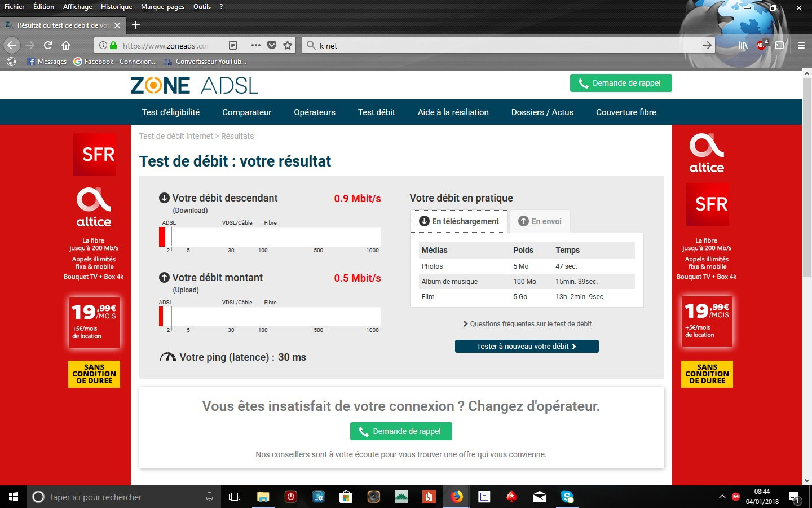Click the Cortana microphone icon
The image size is (812, 508).
tap(209, 497)
